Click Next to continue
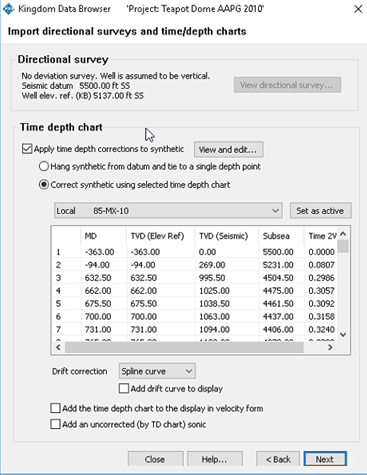This screenshot has height=475, width=367. click(325, 459)
